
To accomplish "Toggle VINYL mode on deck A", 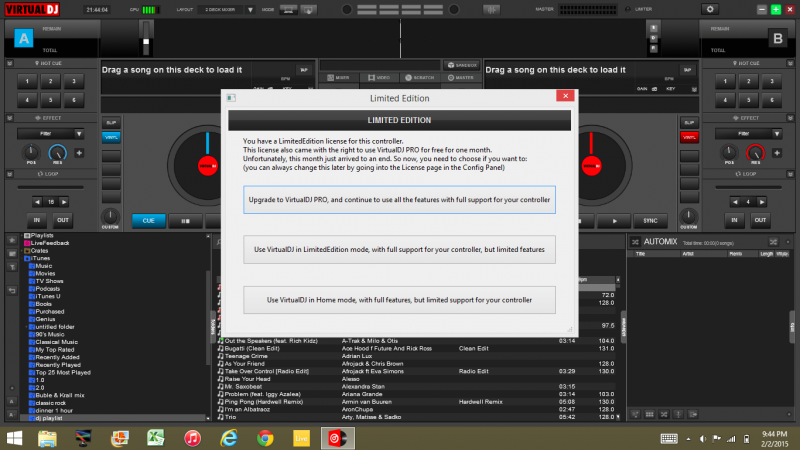I will coord(111,137).
